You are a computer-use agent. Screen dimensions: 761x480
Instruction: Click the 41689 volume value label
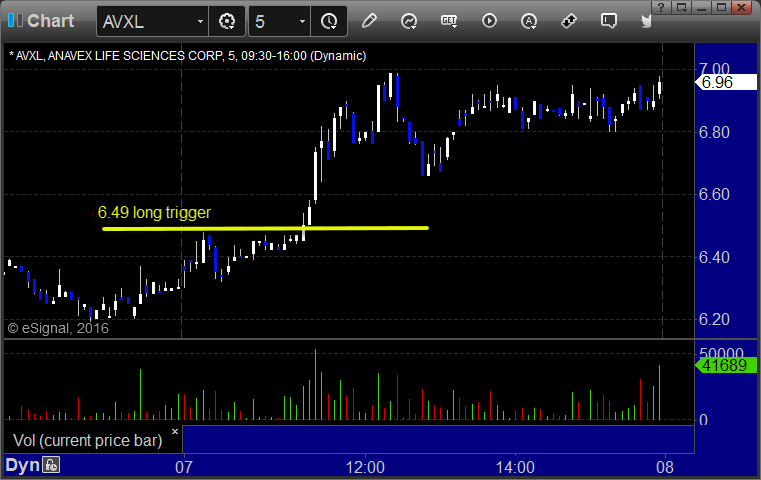726,365
